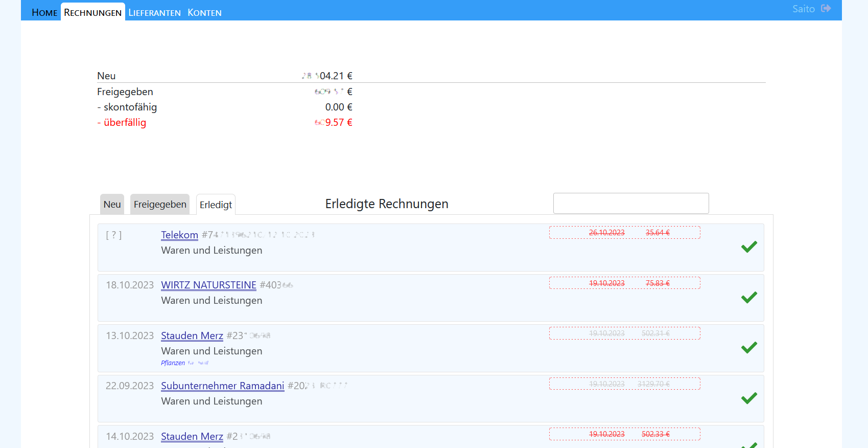Open the WIRTZ NATURSTEINE supplier link
868x448 pixels.
click(x=208, y=285)
